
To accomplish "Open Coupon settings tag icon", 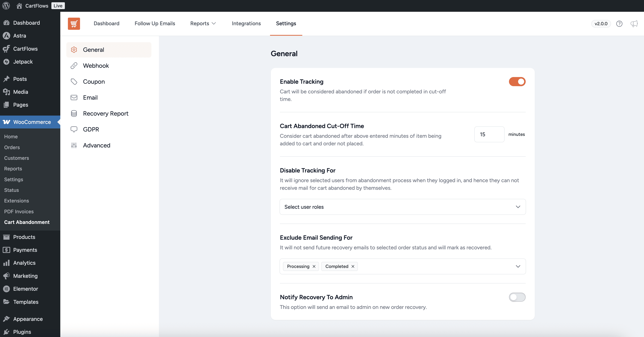I will (74, 82).
